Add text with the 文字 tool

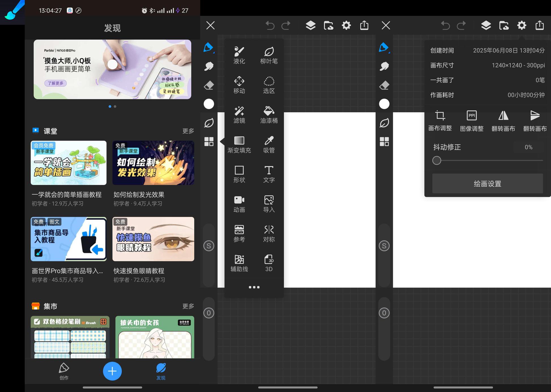click(x=269, y=174)
